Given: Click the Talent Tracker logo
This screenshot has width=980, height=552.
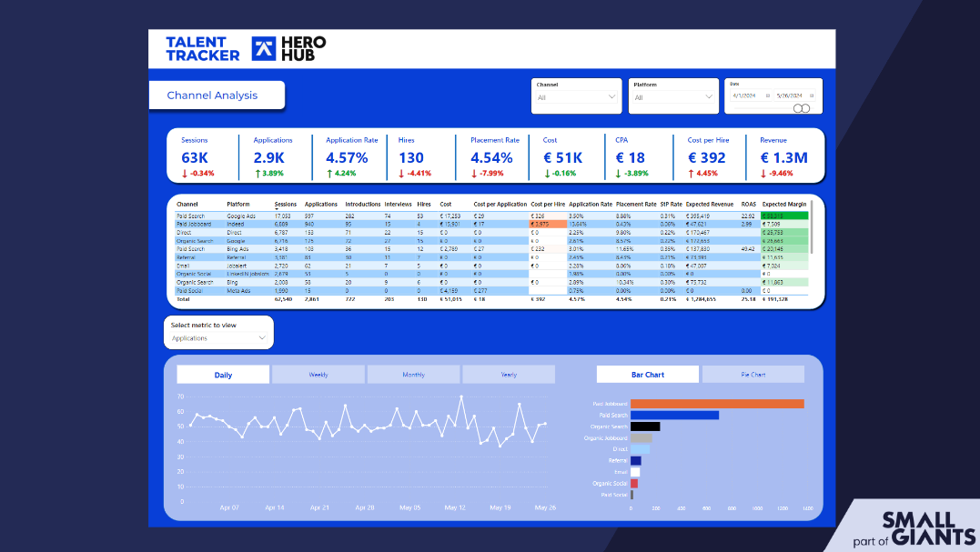Looking at the screenshot, I should (200, 48).
